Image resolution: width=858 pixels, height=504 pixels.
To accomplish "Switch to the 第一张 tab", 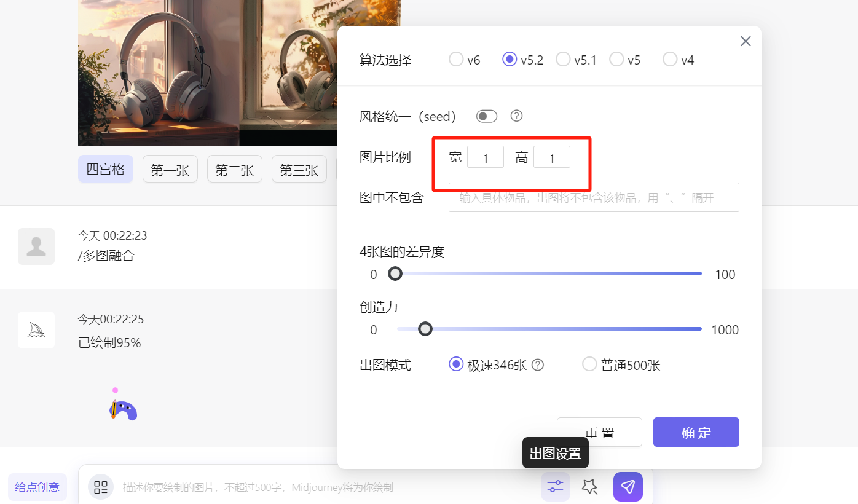I will 170,169.
